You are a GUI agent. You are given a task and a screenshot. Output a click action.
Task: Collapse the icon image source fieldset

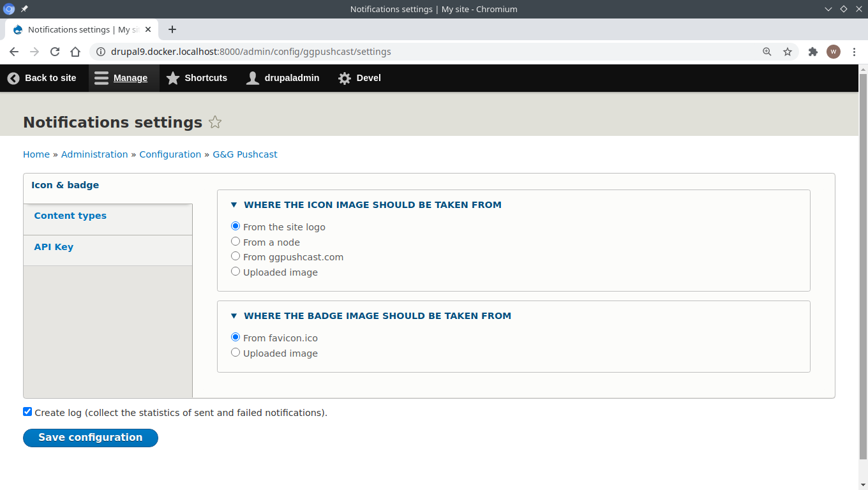click(234, 204)
